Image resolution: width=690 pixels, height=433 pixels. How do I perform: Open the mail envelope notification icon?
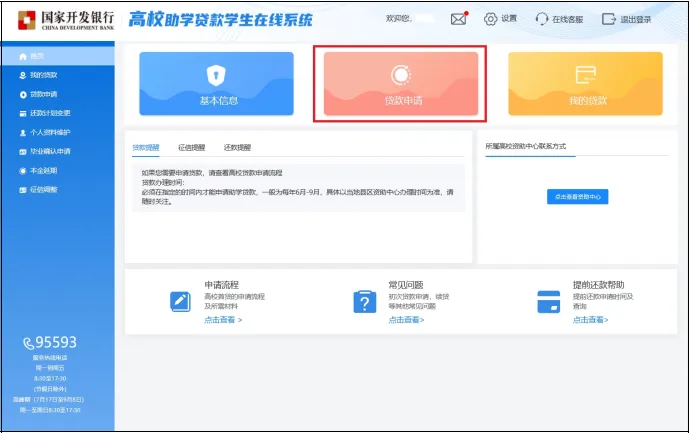[458, 19]
